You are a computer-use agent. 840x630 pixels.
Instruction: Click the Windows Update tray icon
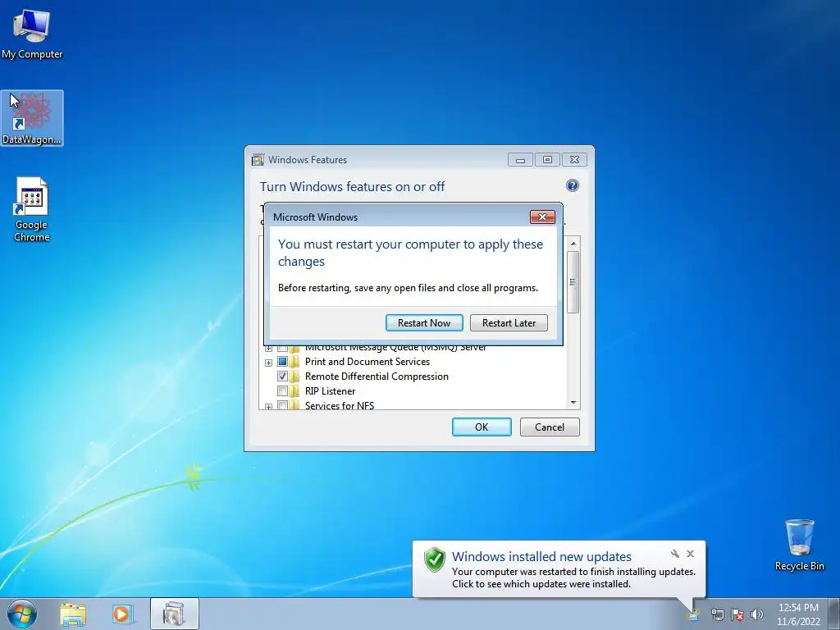[694, 614]
